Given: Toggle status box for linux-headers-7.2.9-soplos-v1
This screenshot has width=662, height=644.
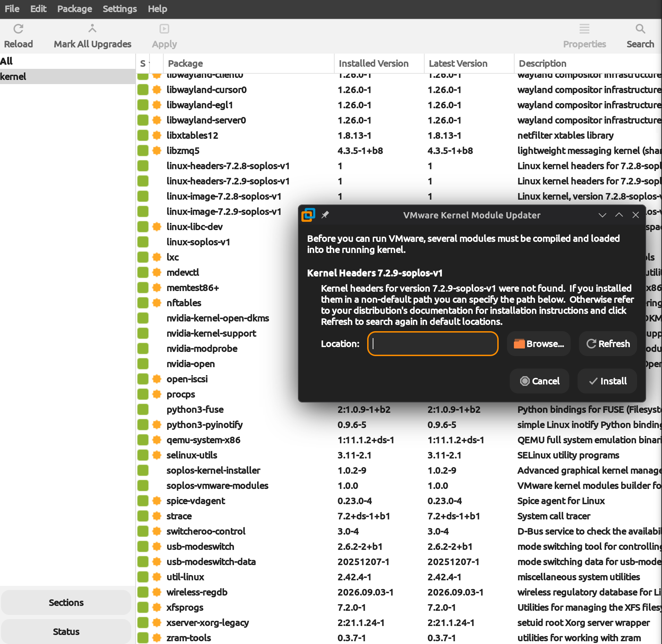Looking at the screenshot, I should click(x=143, y=181).
